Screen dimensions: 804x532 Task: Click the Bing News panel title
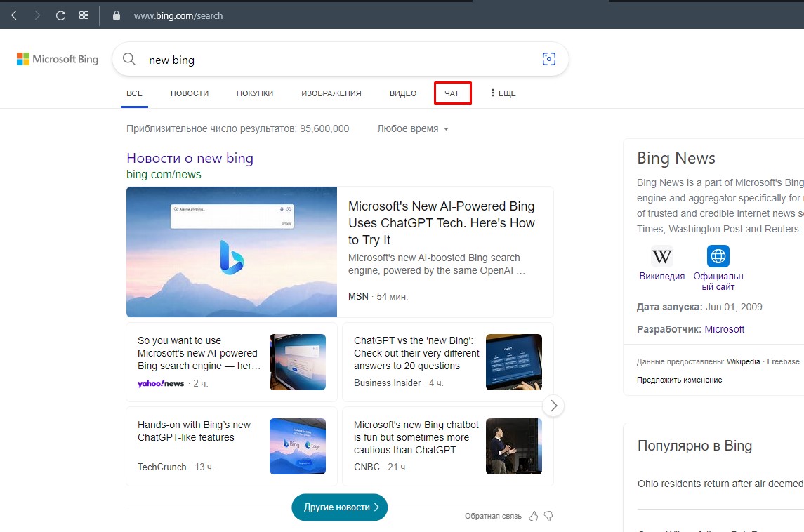click(x=676, y=158)
